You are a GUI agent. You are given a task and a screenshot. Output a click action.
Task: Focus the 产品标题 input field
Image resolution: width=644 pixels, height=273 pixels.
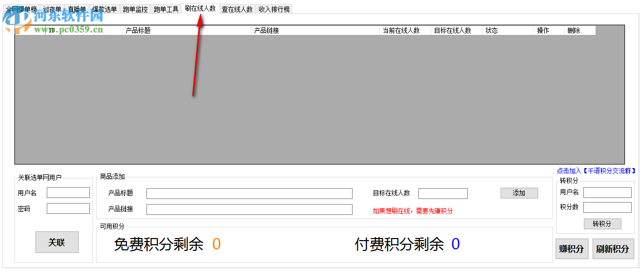[249, 193]
